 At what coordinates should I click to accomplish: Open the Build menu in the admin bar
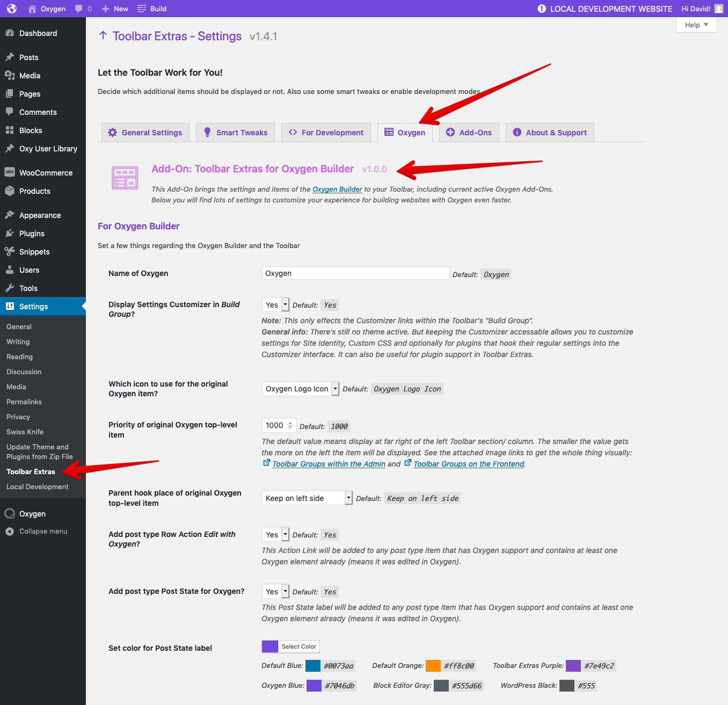pyautogui.click(x=152, y=9)
